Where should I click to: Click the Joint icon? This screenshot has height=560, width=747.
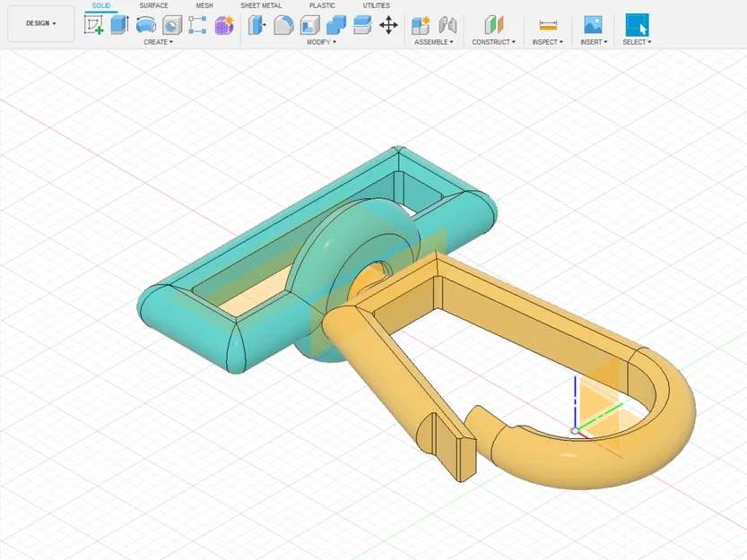point(447,25)
